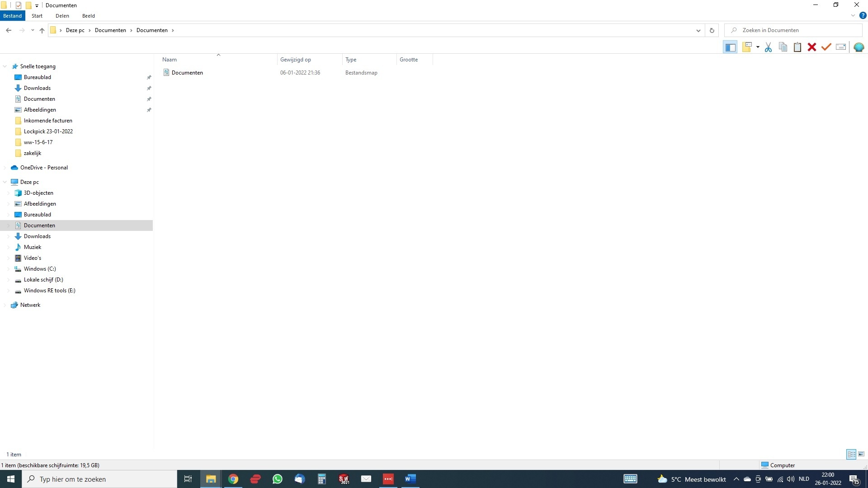This screenshot has width=868, height=488.
Task: Open the Documenten folder in the file list
Action: point(187,72)
